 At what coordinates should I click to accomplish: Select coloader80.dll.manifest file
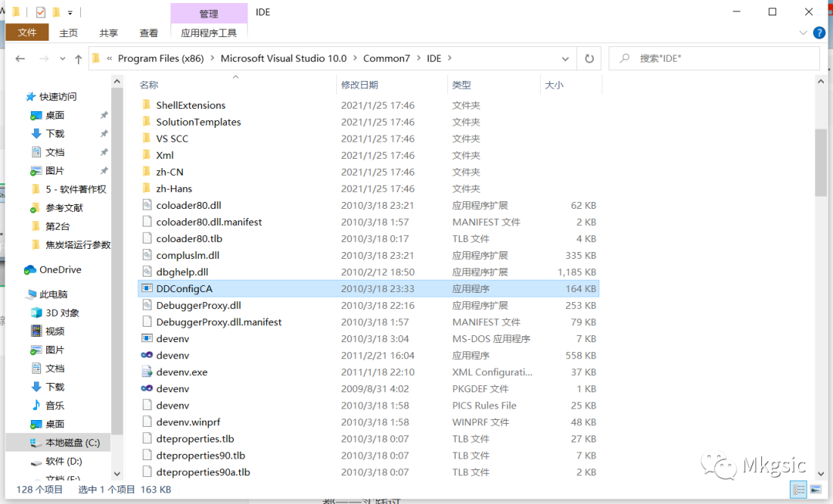click(x=209, y=222)
